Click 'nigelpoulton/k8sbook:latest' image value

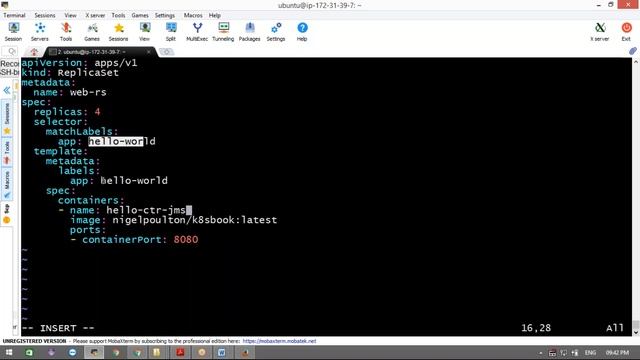(195, 220)
